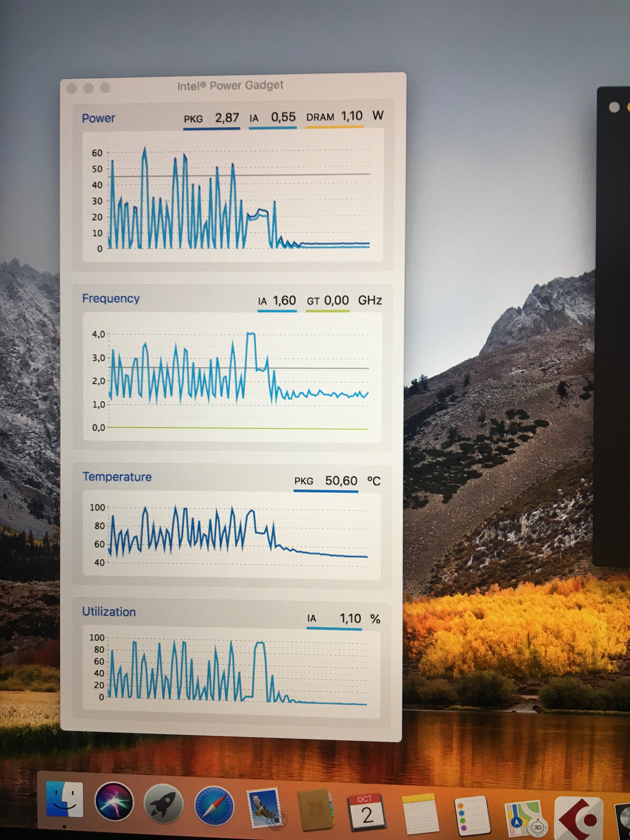Image resolution: width=630 pixels, height=840 pixels.
Task: Click the GT legend label in Frequency
Action: pos(313,301)
